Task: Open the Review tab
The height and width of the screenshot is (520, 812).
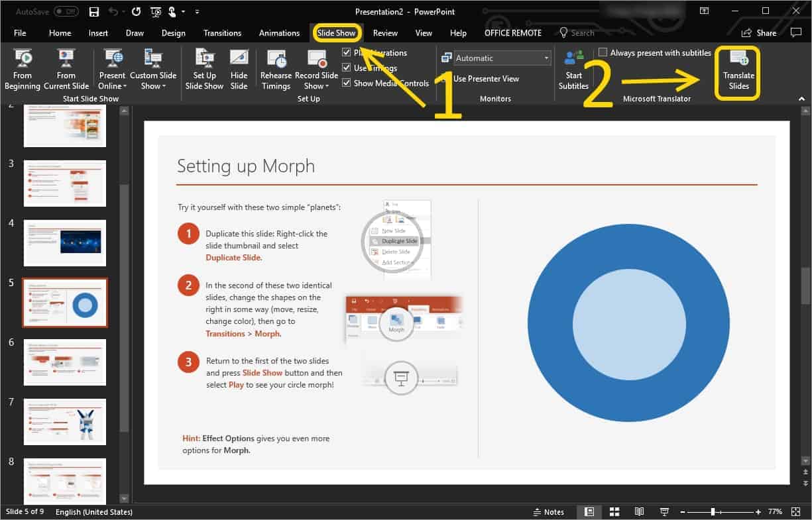Action: click(385, 33)
